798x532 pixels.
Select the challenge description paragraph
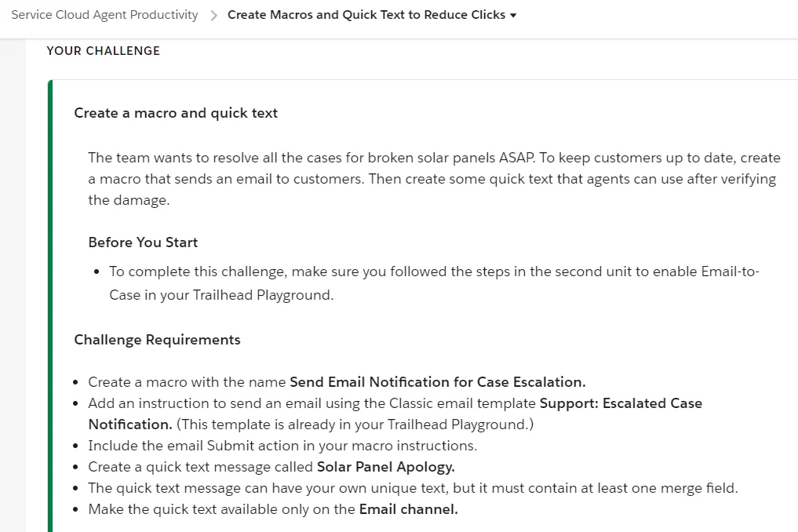434,178
